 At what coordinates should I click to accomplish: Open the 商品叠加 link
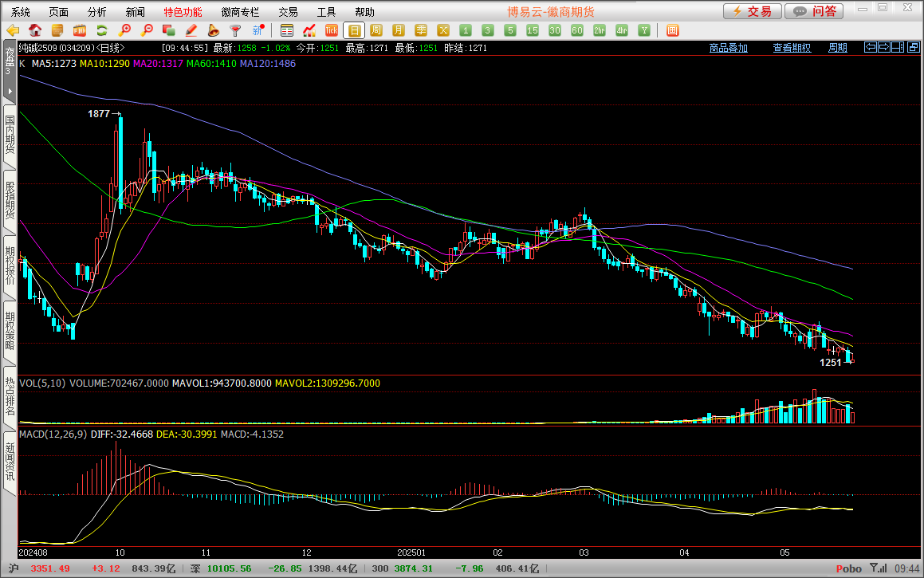tap(729, 48)
